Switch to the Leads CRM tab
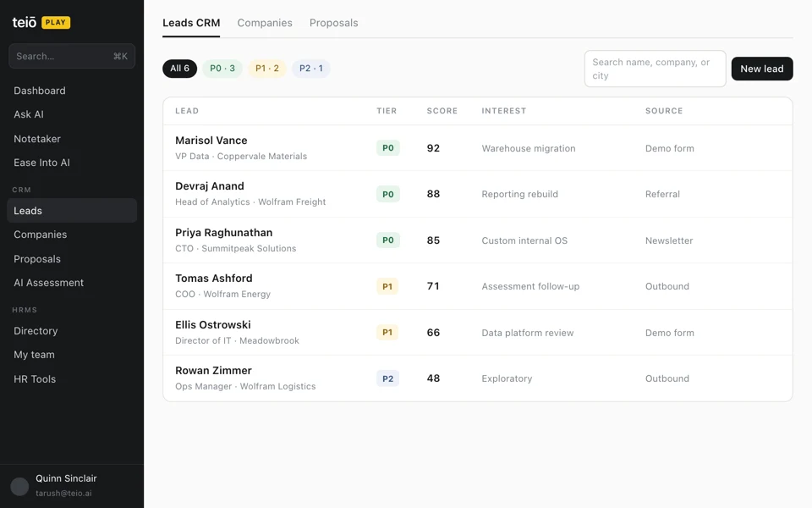Viewport: 812px width, 508px height. 191,23
